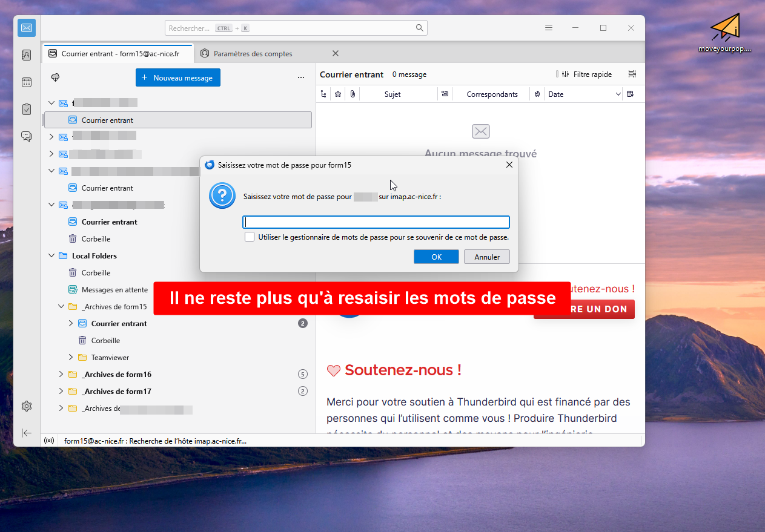
Task: Click the message list display options icon
Action: (632, 74)
